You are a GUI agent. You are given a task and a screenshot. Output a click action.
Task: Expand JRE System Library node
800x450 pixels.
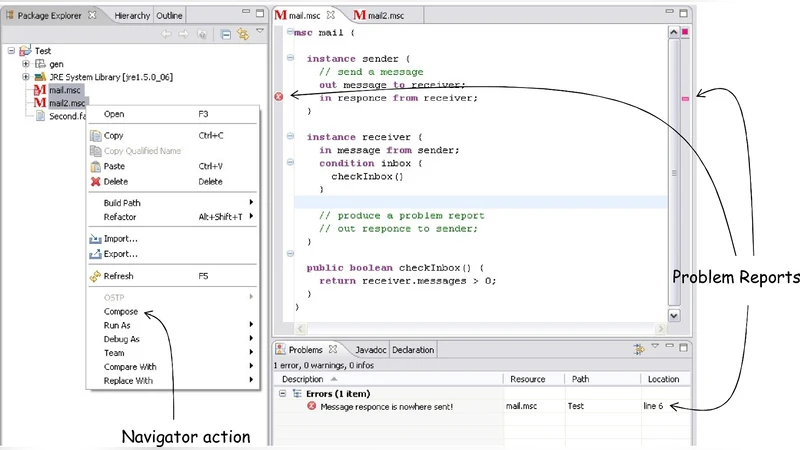[26, 77]
